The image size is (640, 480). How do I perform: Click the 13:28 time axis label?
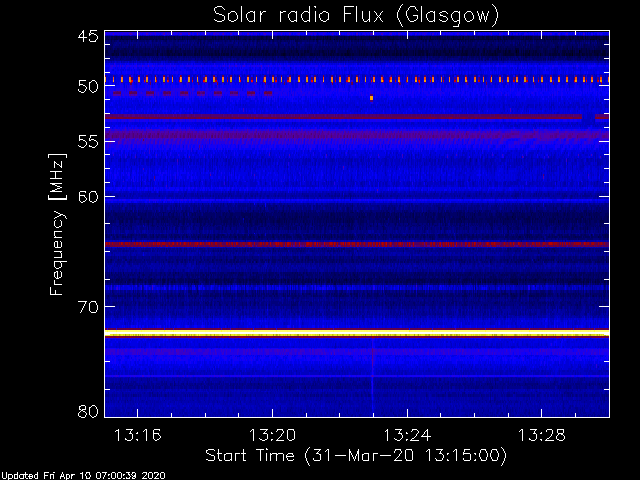click(542, 435)
